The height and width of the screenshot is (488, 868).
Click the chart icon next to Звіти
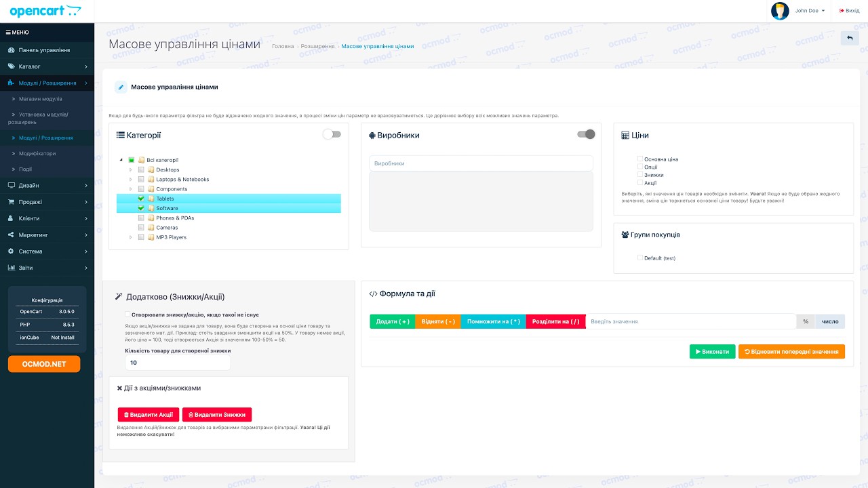[x=12, y=268]
